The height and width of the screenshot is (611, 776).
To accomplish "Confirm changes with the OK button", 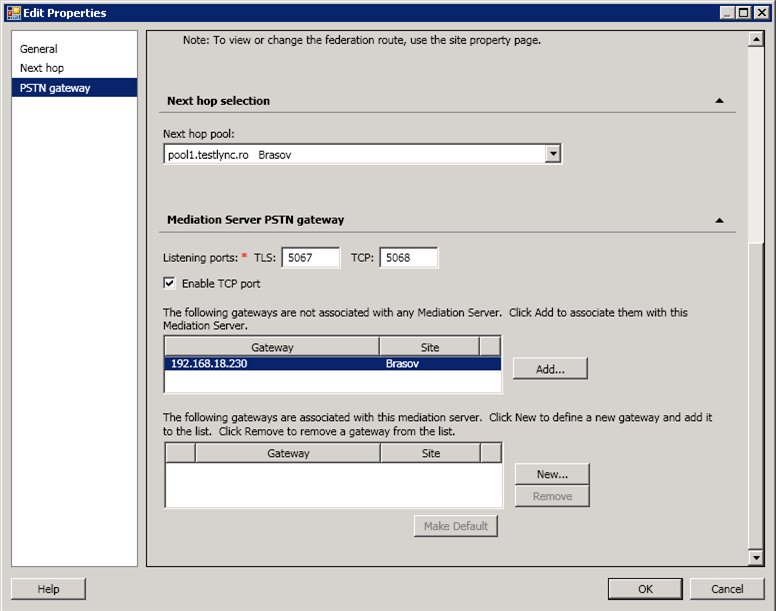I will pos(645,589).
